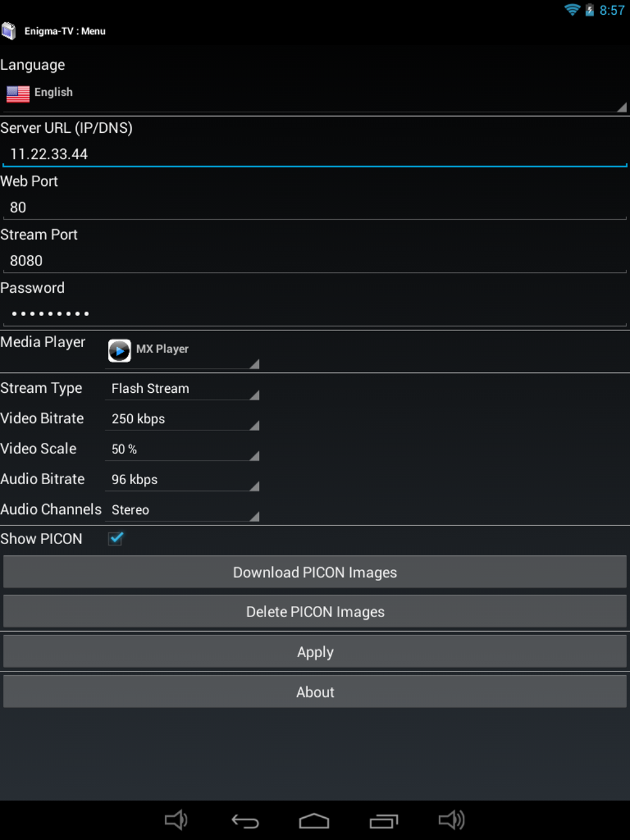Uncheck the Show PICON checkbox
Viewport: 630px width, 840px height.
[115, 539]
